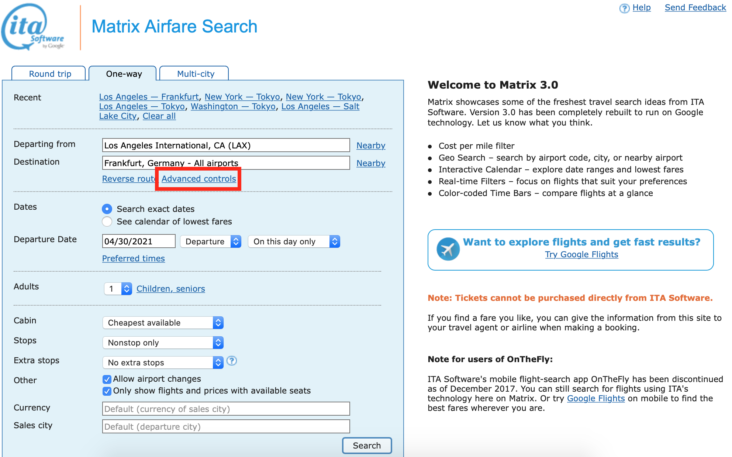Click the Destination input field
The image size is (732, 457).
pos(226,163)
